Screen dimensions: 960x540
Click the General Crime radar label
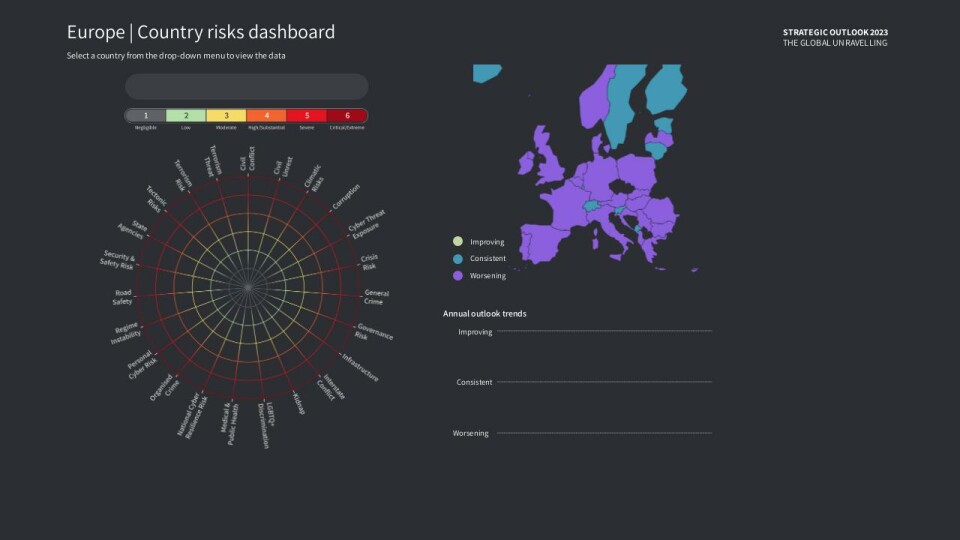pos(376,297)
